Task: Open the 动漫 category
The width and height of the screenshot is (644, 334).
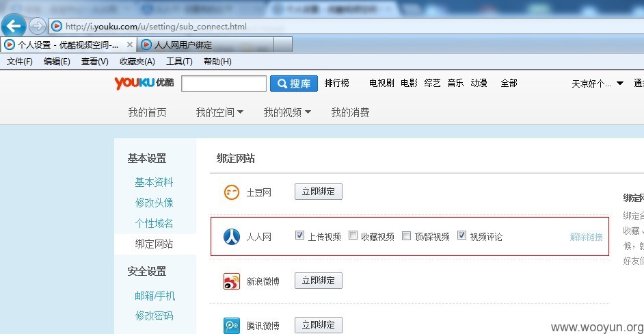Action: [479, 83]
